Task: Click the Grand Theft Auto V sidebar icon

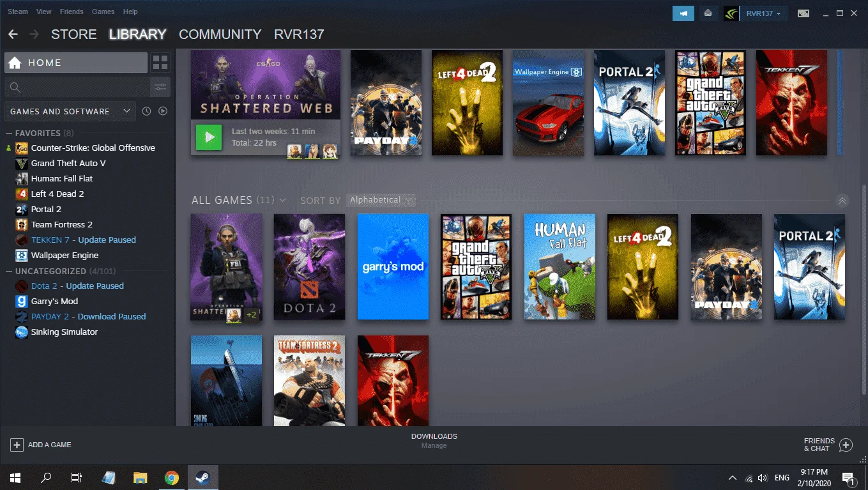Action: [22, 163]
